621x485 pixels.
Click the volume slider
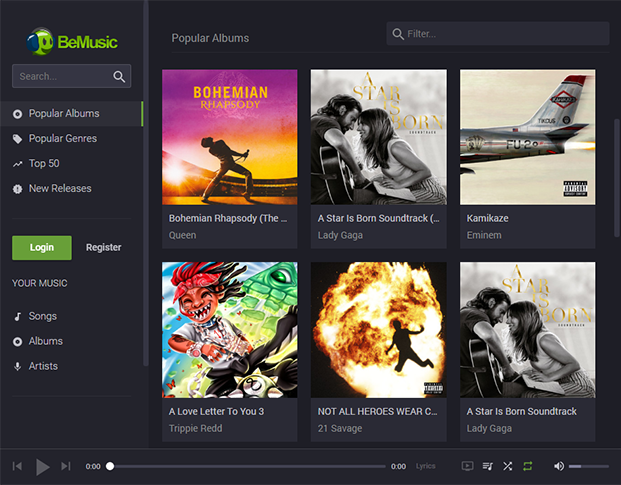click(x=588, y=466)
